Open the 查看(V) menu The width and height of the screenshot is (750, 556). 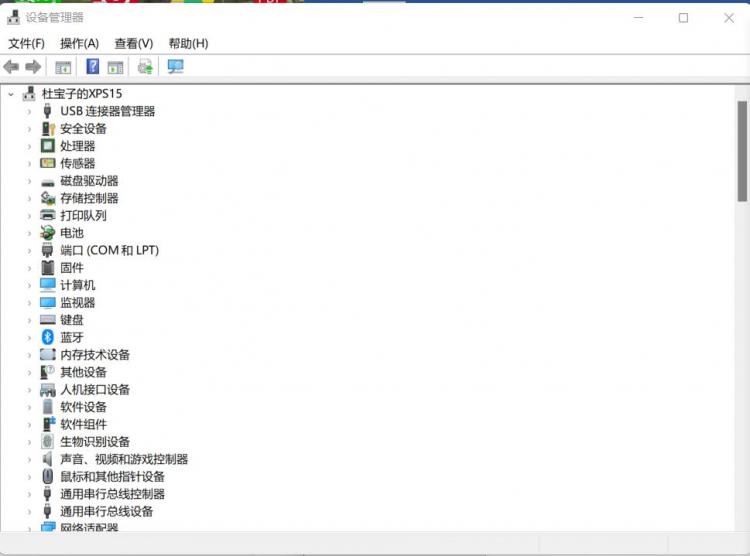coord(134,43)
